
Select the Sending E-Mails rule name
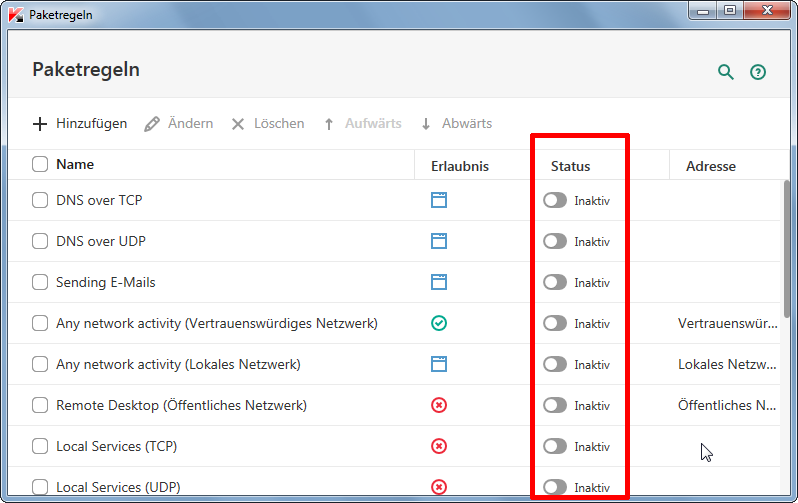[105, 282]
